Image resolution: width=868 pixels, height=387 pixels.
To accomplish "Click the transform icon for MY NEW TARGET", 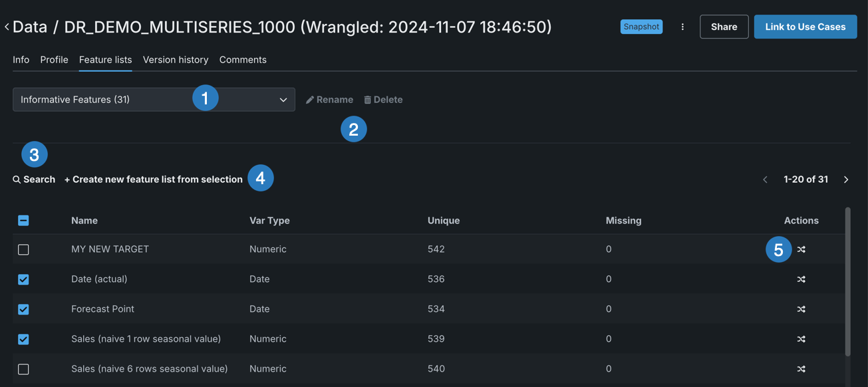I will [x=801, y=249].
